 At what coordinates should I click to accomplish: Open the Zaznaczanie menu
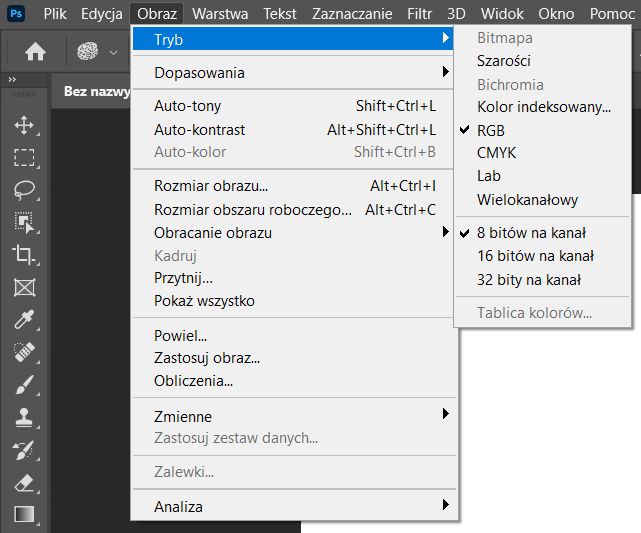click(x=352, y=14)
